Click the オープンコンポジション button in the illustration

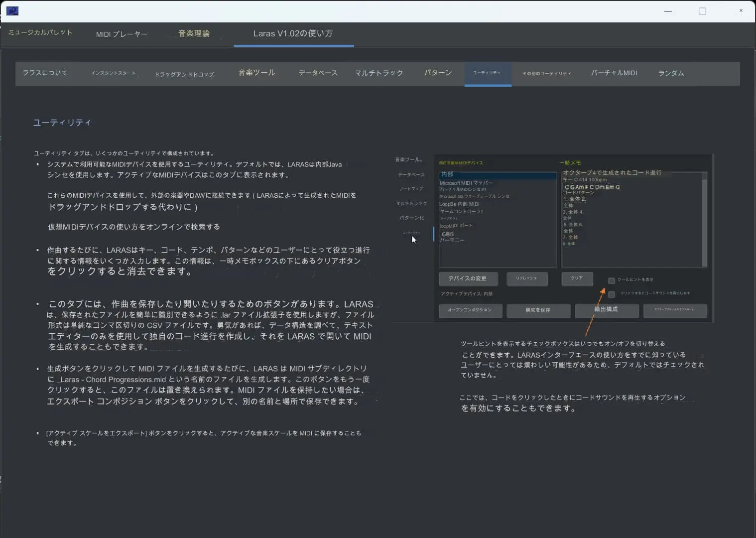click(x=470, y=310)
